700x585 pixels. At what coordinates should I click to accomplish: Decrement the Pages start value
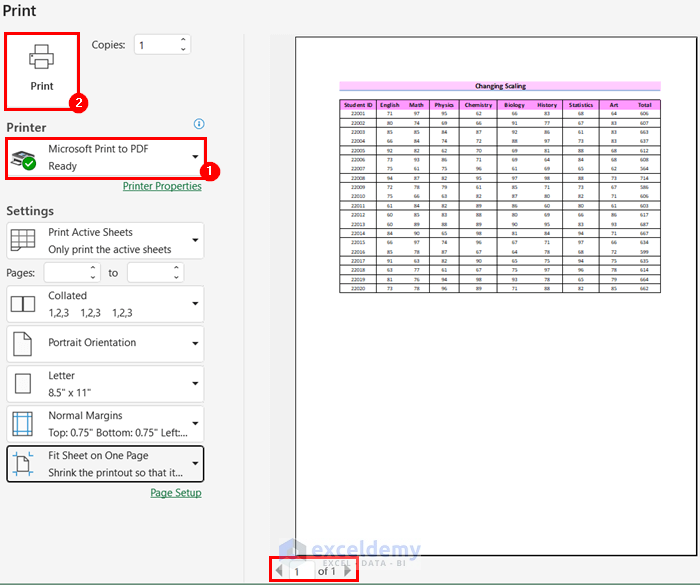pyautogui.click(x=93, y=277)
